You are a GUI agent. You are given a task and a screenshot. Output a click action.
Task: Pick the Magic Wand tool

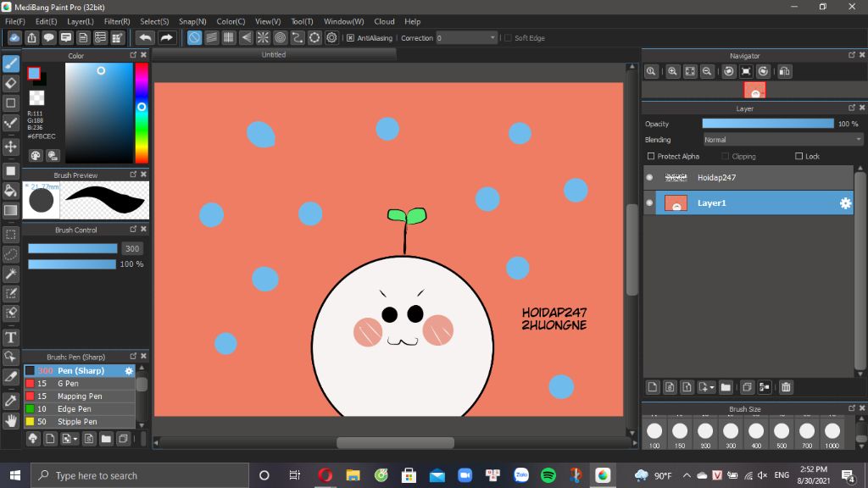pos(11,274)
